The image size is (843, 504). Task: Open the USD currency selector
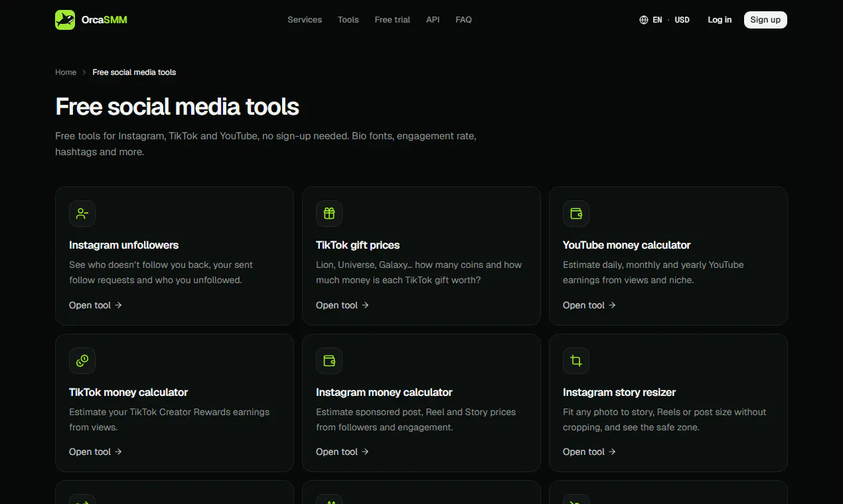[x=682, y=20]
